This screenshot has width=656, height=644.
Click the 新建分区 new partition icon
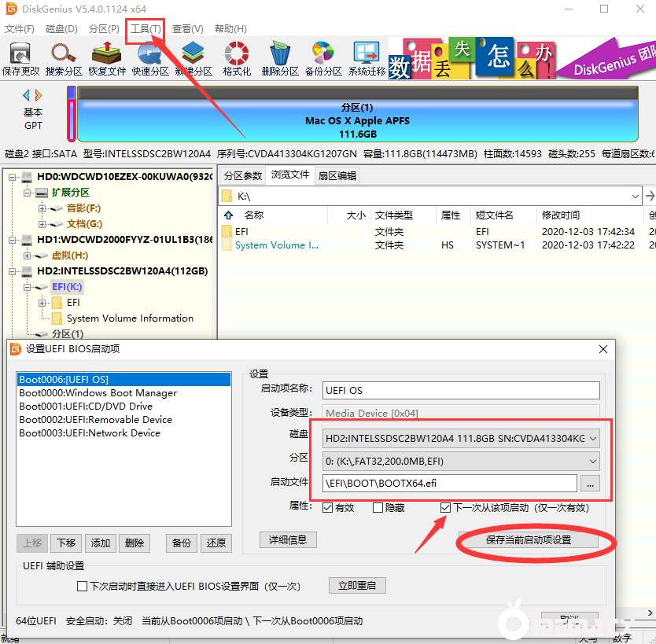point(194,57)
